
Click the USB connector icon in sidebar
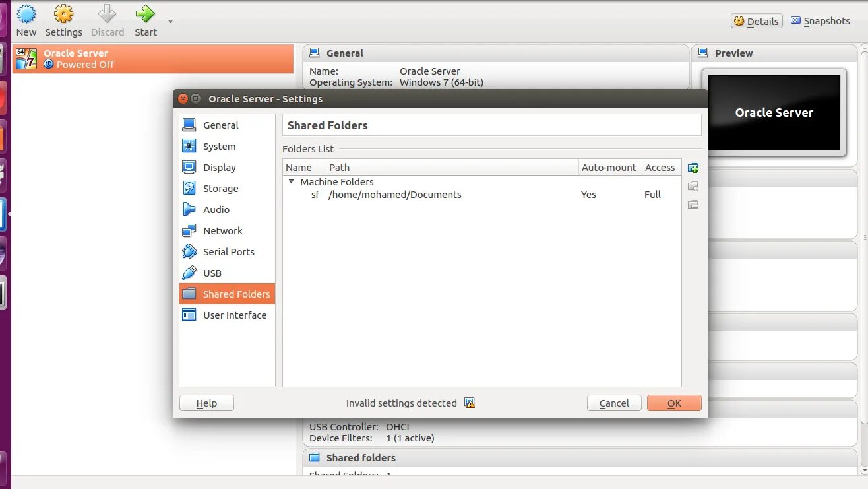pyautogui.click(x=189, y=273)
